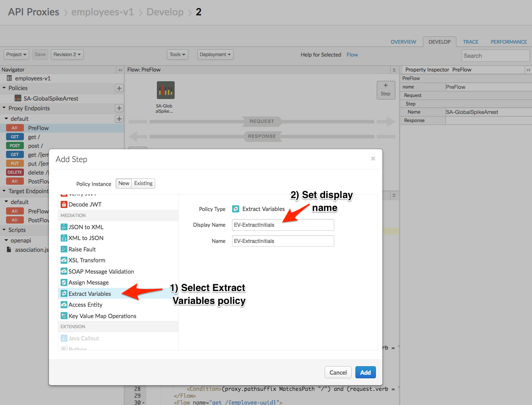Switch to the OVERVIEW tab
This screenshot has height=405, width=532.
click(x=403, y=42)
